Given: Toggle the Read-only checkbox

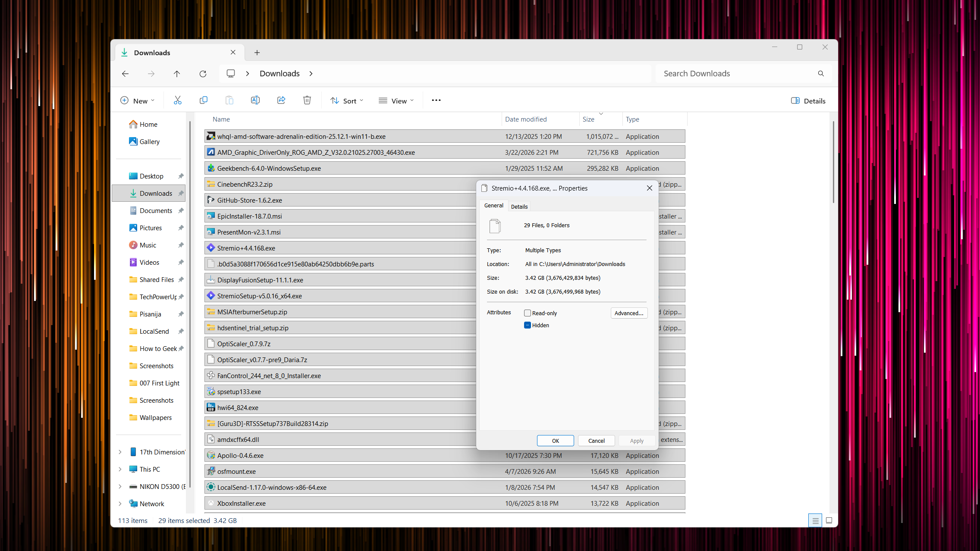Looking at the screenshot, I should (528, 313).
